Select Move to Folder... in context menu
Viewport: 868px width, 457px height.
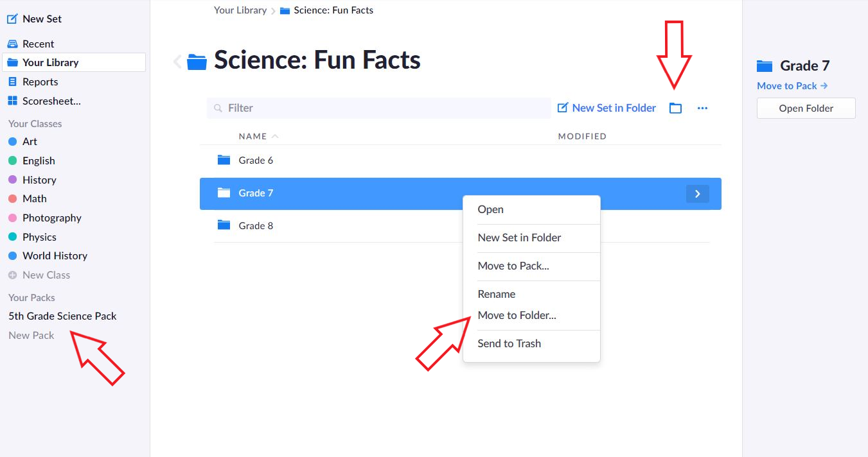(x=517, y=315)
